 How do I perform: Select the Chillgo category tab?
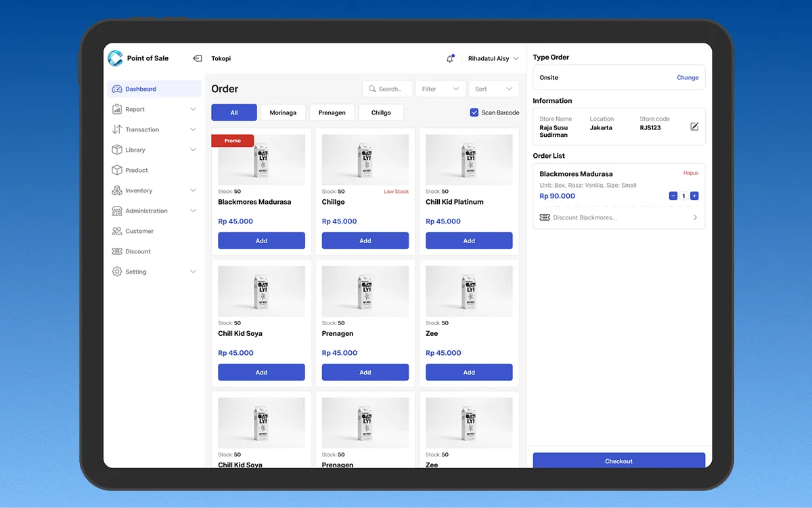pyautogui.click(x=381, y=112)
